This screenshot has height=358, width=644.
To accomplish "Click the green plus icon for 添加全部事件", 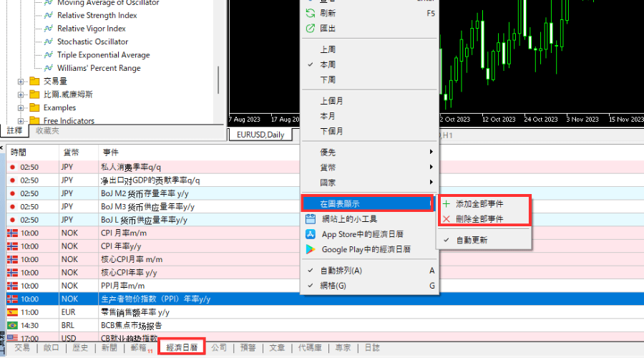I will click(x=447, y=204).
